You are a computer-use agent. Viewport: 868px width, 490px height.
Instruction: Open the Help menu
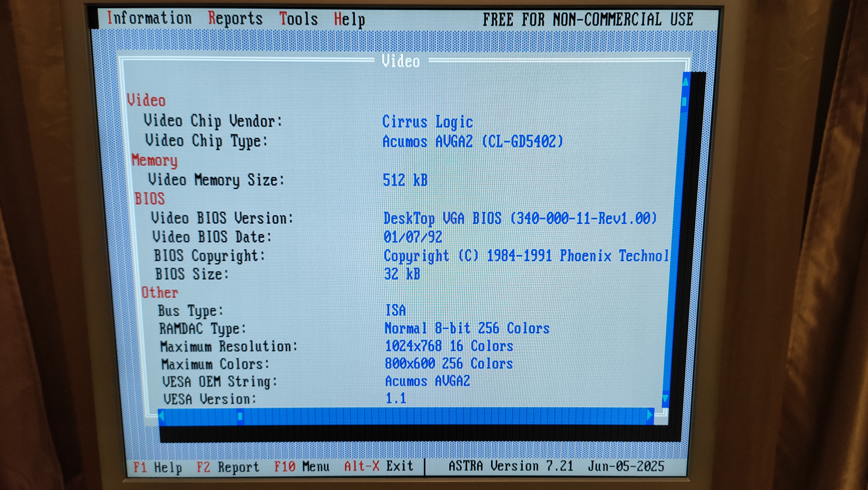pos(349,20)
